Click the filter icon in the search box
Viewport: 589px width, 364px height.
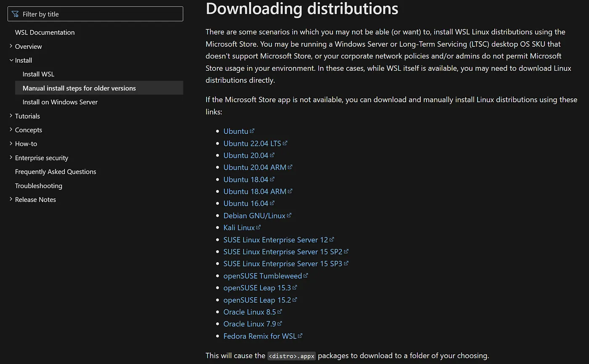click(x=15, y=14)
